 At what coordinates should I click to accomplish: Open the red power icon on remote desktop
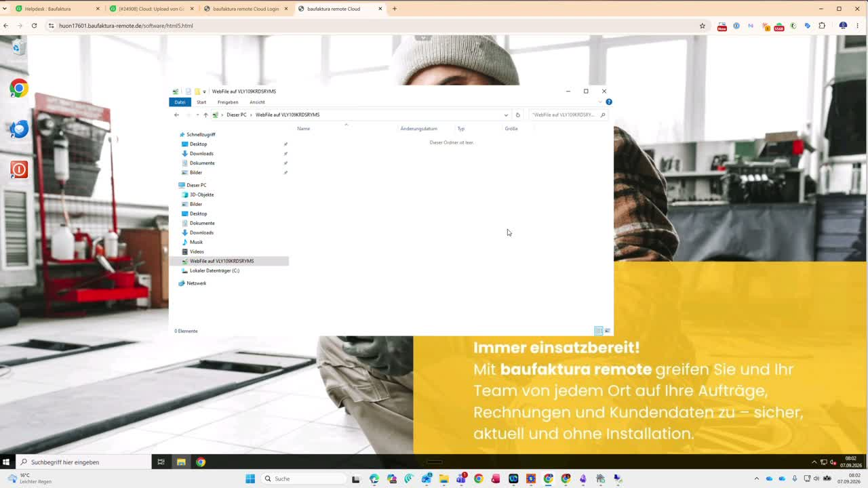point(18,169)
